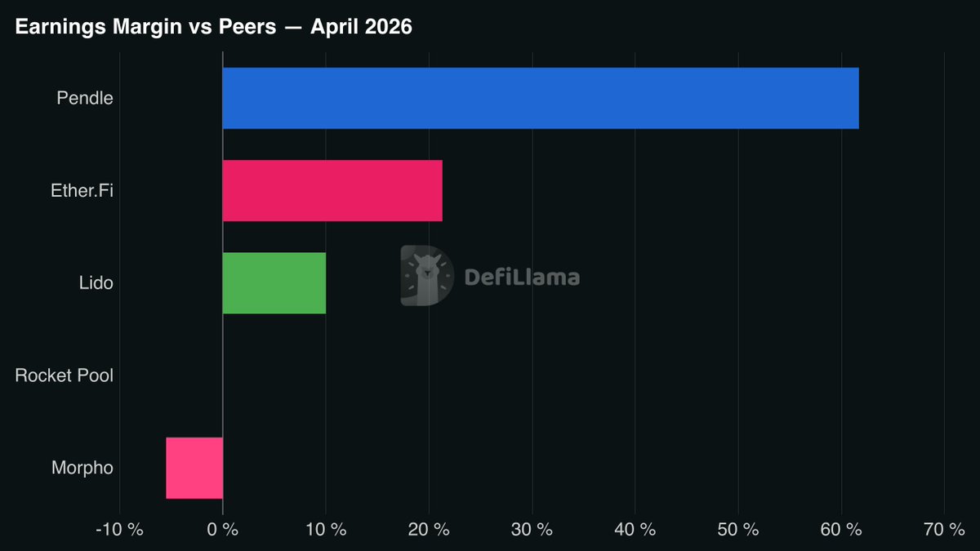The image size is (980, 551).
Task: Click the DefiLlama watermark text
Action: coord(522,278)
